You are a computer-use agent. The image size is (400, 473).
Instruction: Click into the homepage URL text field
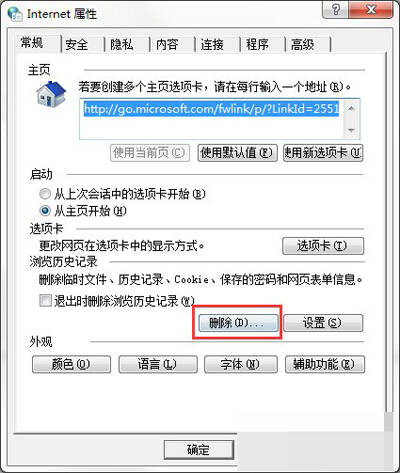pyautogui.click(x=211, y=119)
